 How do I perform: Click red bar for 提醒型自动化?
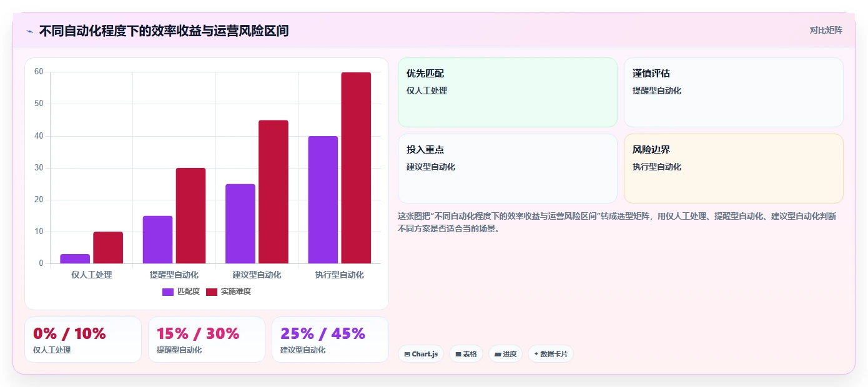coord(190,216)
